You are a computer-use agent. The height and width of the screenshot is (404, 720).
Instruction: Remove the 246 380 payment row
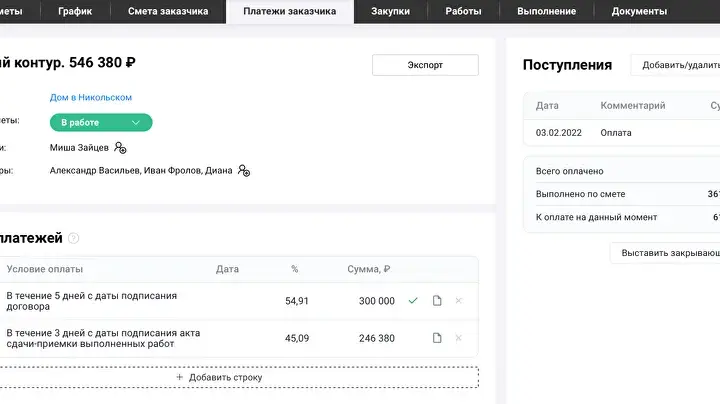(x=459, y=338)
